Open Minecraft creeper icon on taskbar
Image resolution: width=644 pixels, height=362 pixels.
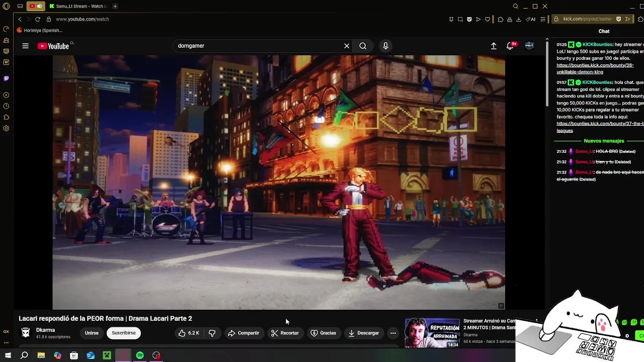107,355
